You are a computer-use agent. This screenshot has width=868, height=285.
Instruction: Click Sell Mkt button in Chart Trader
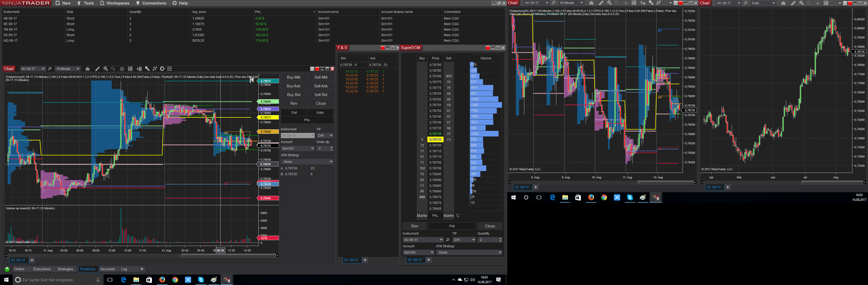[x=321, y=77]
